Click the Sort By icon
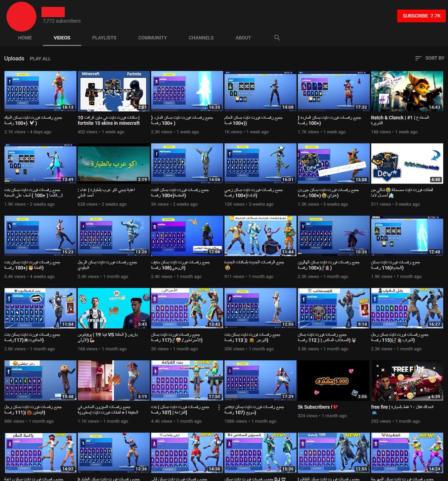Image resolution: width=448 pixels, height=481 pixels. (418, 58)
